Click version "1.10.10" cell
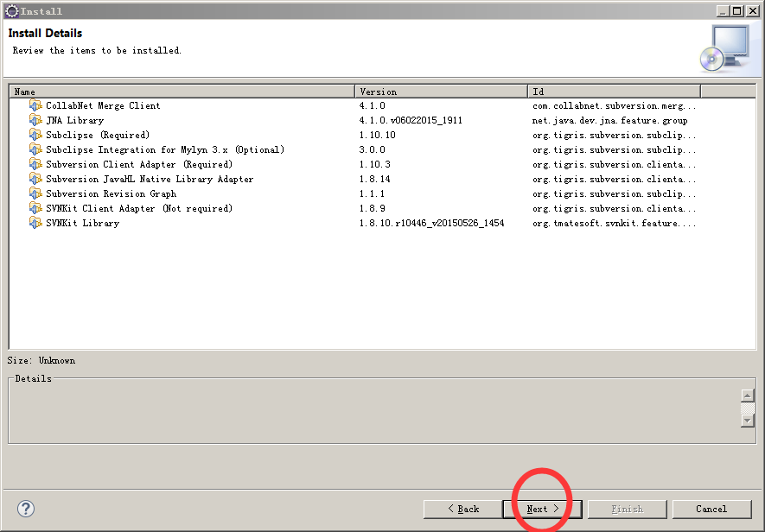Viewport: 765px width, 532px height. click(377, 135)
